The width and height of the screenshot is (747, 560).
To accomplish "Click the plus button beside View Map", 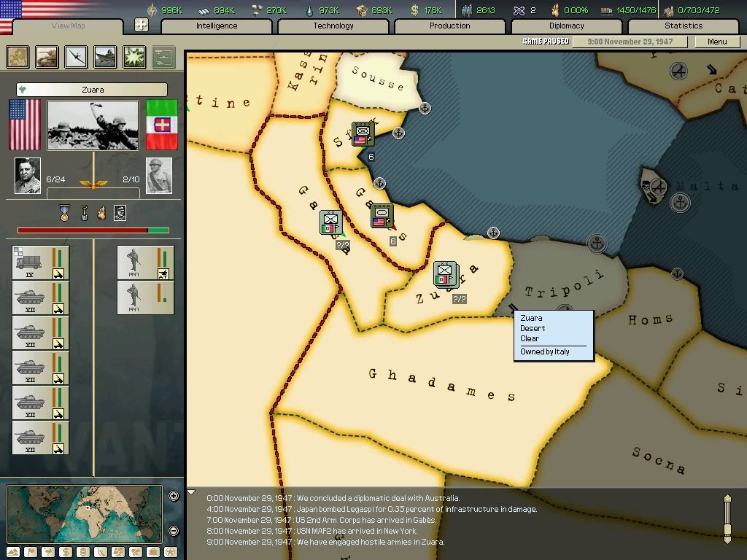I will [142, 25].
